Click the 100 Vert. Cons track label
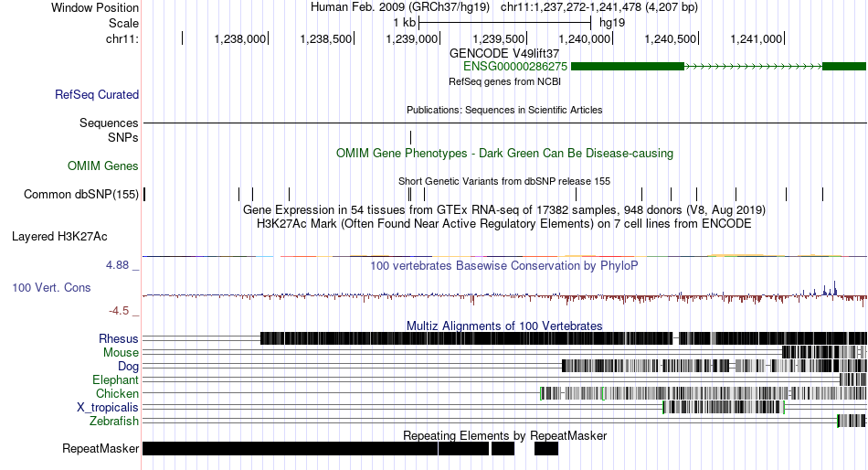This screenshot has width=868, height=470. coord(51,288)
